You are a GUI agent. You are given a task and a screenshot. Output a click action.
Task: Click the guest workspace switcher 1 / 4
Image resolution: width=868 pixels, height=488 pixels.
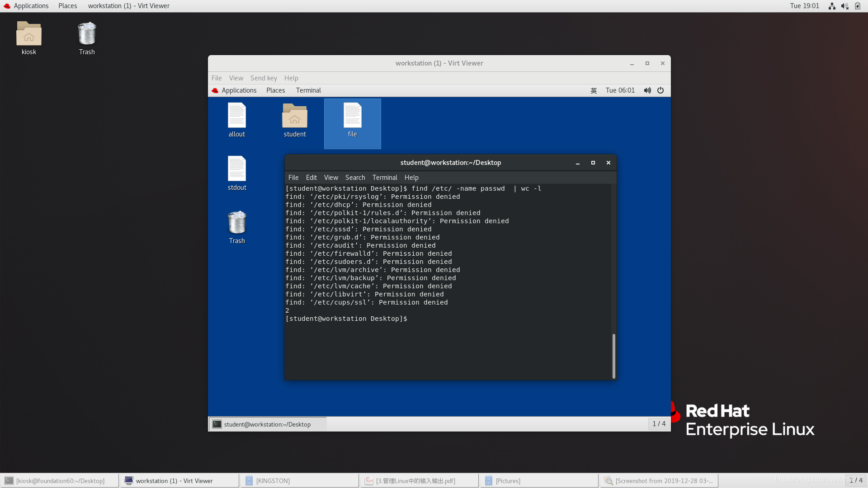pos(659,424)
